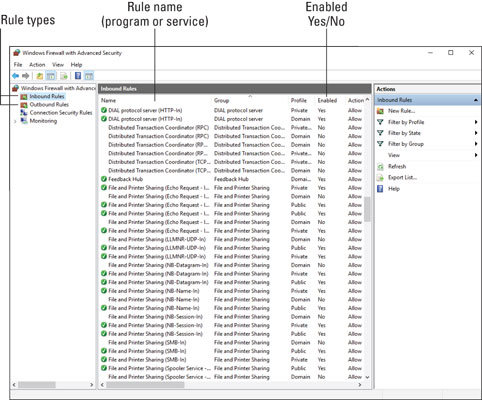Click green check icon of NB-Session-In Public rule

coord(104,334)
